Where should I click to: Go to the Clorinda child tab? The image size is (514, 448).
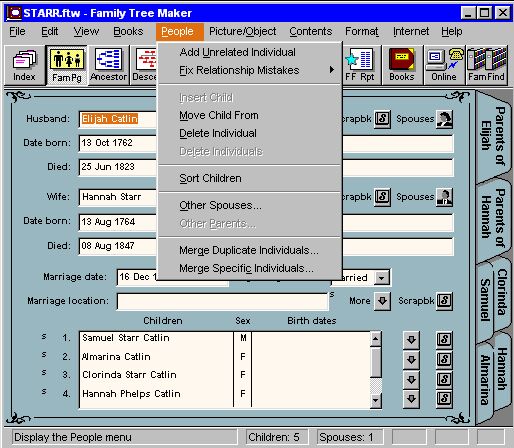503,293
